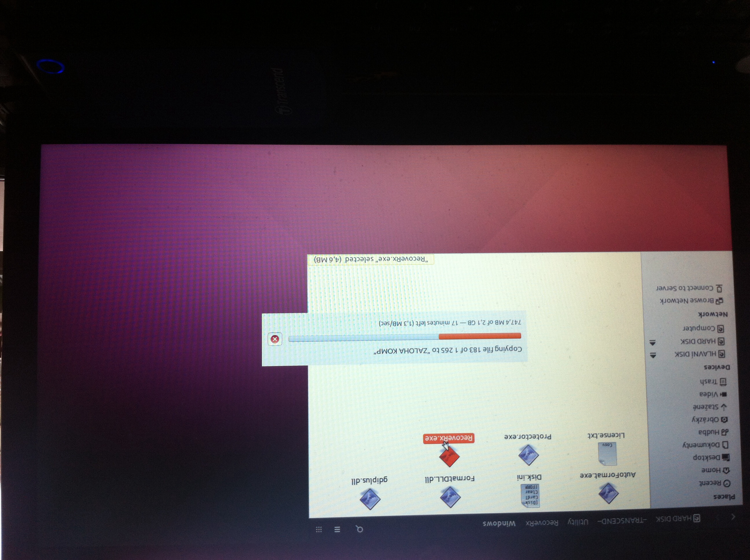Click the copy progress bar
The image size is (750, 560).
(x=404, y=337)
